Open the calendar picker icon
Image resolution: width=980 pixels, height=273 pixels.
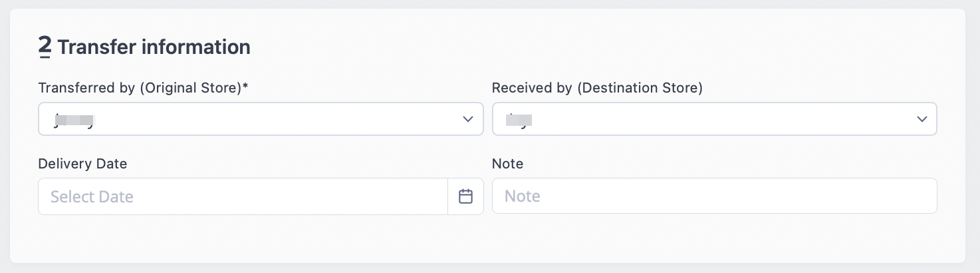tap(465, 196)
